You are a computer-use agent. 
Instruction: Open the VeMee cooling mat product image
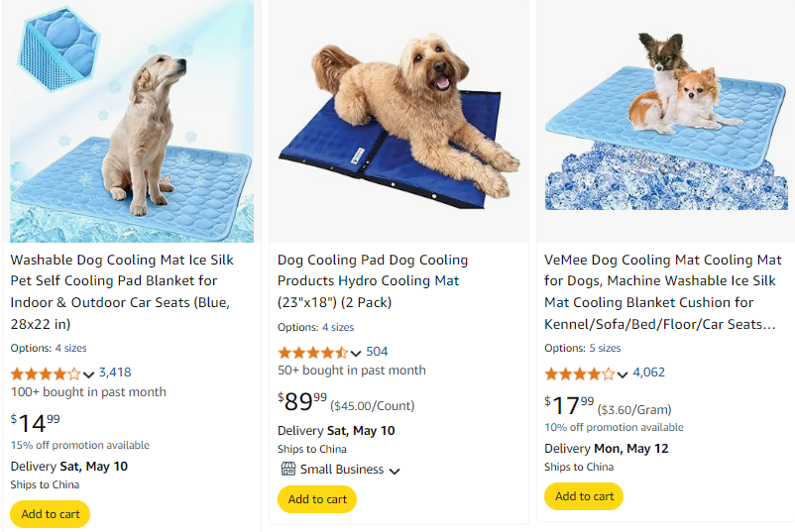(664, 121)
